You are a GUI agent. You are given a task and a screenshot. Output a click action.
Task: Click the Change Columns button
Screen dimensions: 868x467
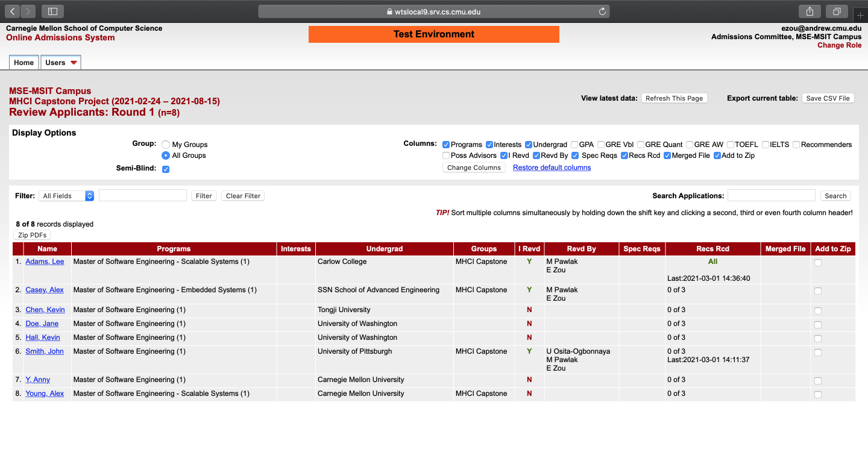point(474,168)
